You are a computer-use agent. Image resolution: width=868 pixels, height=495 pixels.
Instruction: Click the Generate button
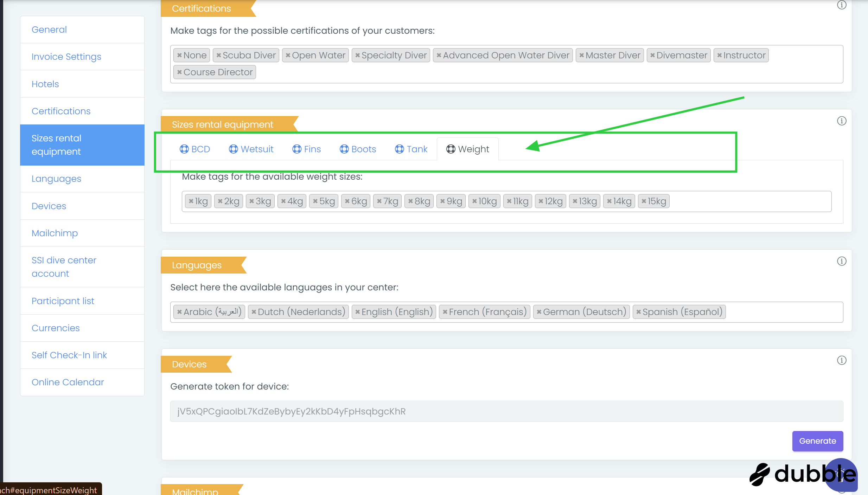tap(817, 441)
